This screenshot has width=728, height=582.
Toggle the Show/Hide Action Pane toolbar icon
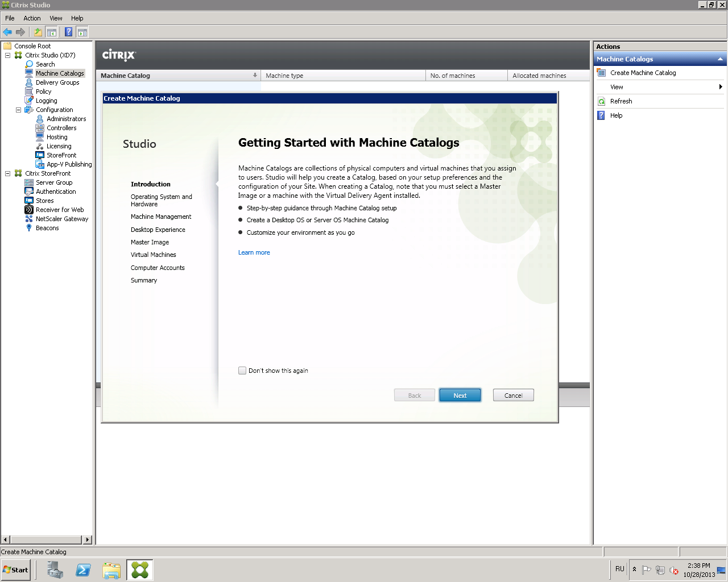coord(82,32)
